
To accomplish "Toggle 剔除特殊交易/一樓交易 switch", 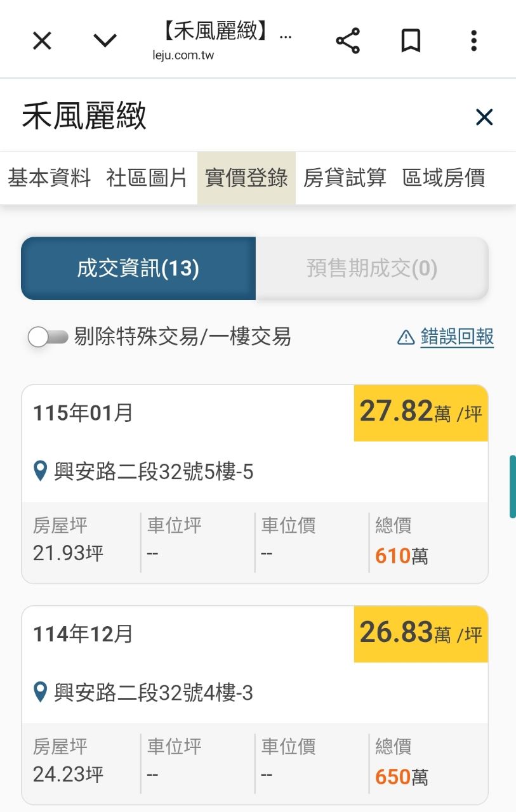I will pos(48,337).
